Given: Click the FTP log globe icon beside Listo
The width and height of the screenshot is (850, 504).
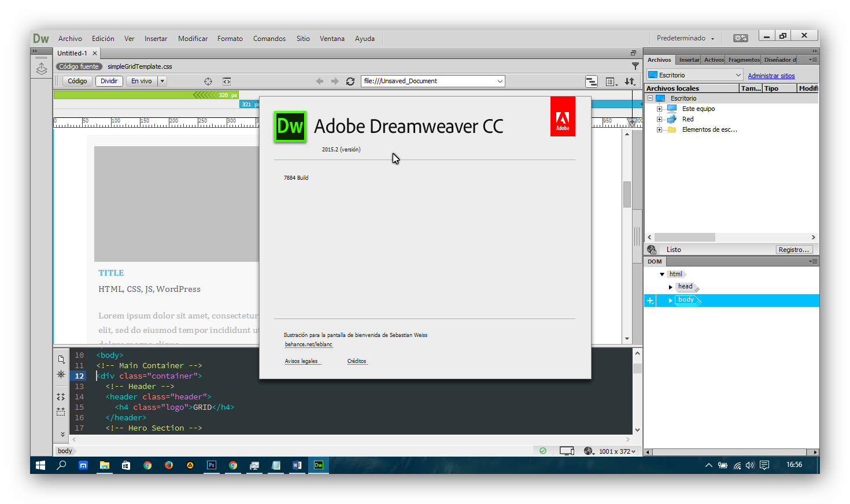Looking at the screenshot, I should pyautogui.click(x=652, y=250).
